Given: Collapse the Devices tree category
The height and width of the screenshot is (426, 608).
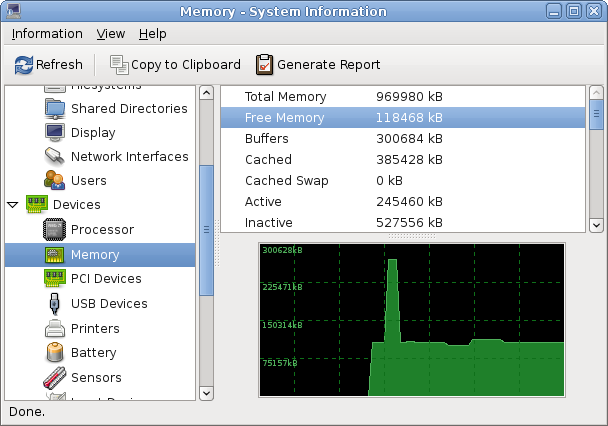Looking at the screenshot, I should (x=12, y=205).
